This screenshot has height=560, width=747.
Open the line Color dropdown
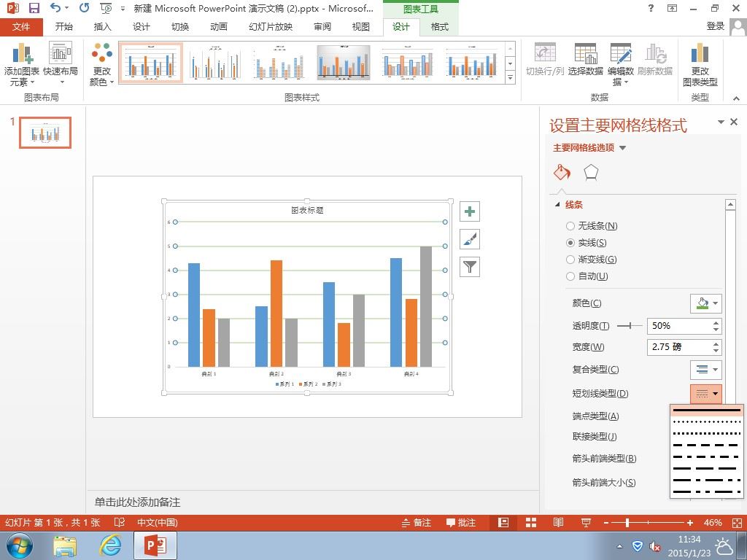click(706, 303)
